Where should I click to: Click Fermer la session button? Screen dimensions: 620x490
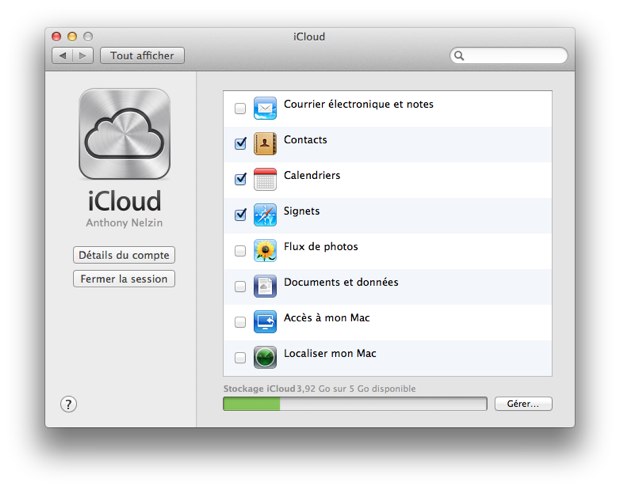[124, 279]
